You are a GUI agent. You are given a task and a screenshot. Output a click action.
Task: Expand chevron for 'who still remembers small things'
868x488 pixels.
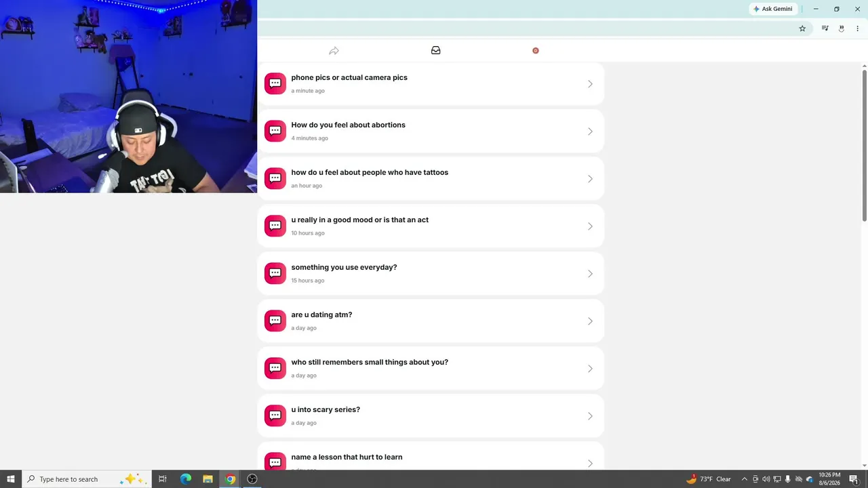point(590,369)
